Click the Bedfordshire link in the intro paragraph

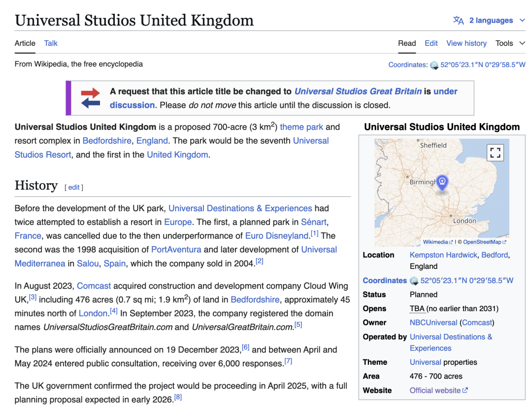coord(107,141)
